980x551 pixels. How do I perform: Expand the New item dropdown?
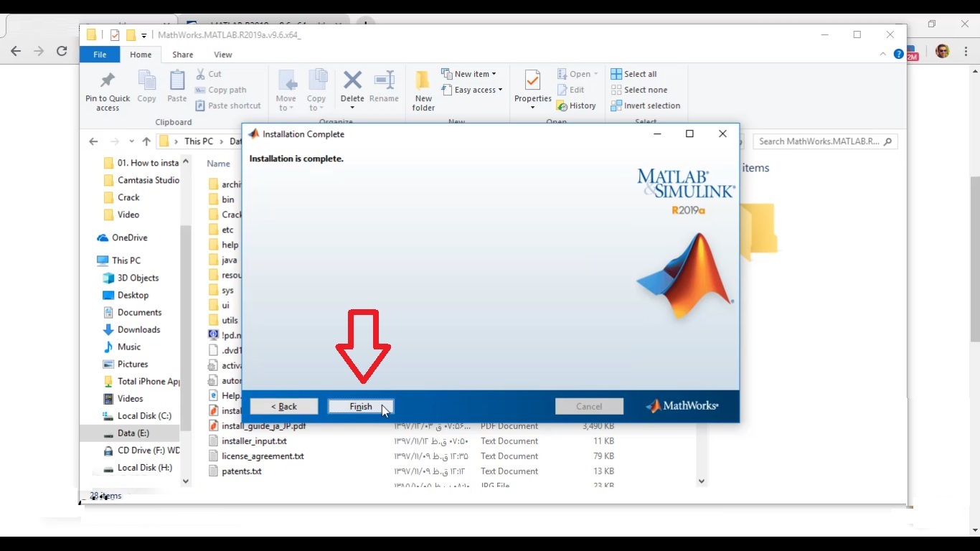470,73
